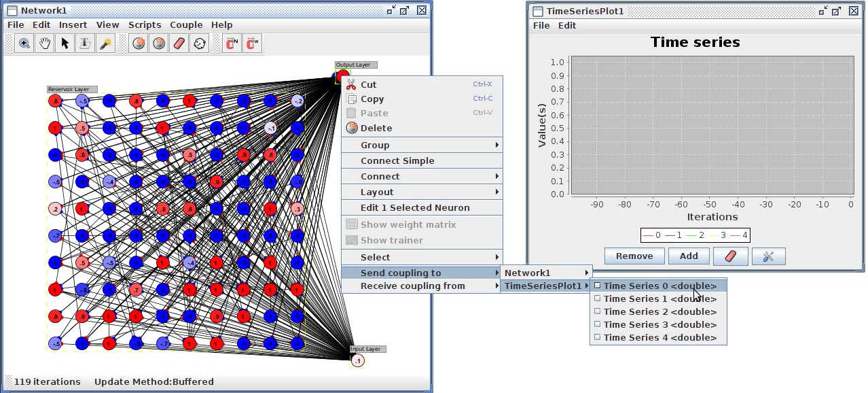868x393 pixels.
Task: Click the Input Layer neuron
Action: click(358, 360)
